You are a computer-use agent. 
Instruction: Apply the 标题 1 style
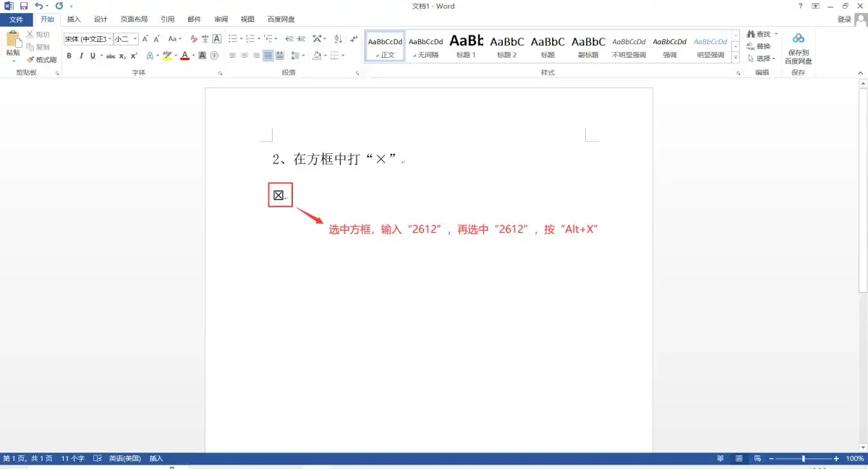(466, 46)
